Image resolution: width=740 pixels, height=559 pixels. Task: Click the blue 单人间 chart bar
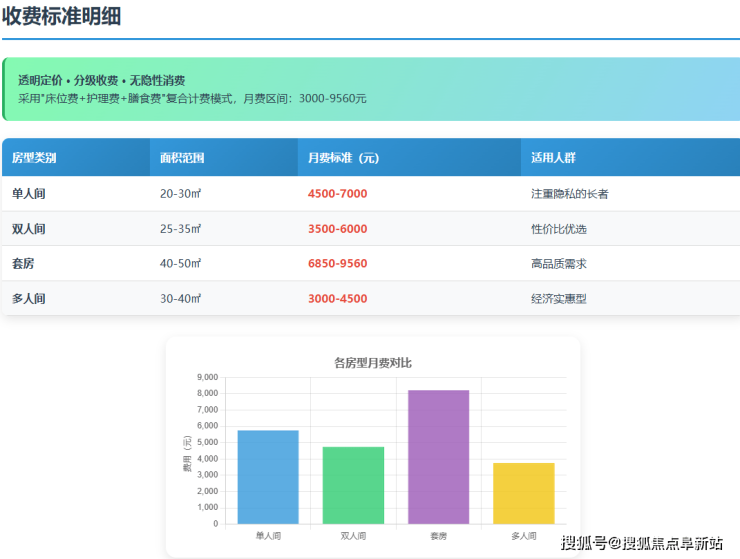[268, 477]
